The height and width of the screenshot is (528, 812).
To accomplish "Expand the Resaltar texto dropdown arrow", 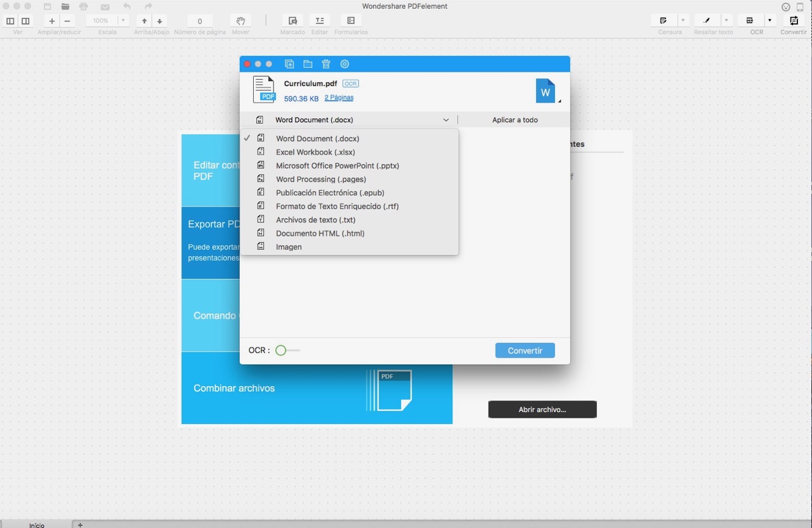I will coord(727,21).
